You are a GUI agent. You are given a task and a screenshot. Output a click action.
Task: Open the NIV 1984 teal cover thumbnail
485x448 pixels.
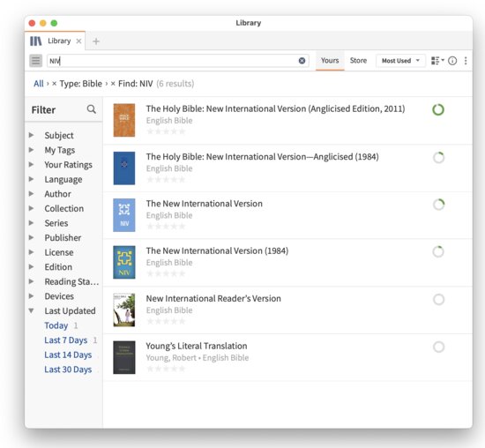(124, 263)
